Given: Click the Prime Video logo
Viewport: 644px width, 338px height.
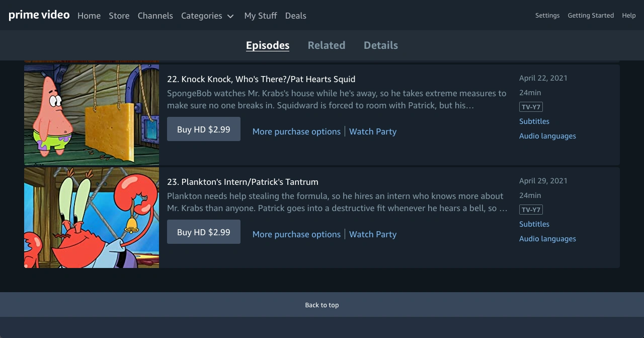Looking at the screenshot, I should click(39, 15).
